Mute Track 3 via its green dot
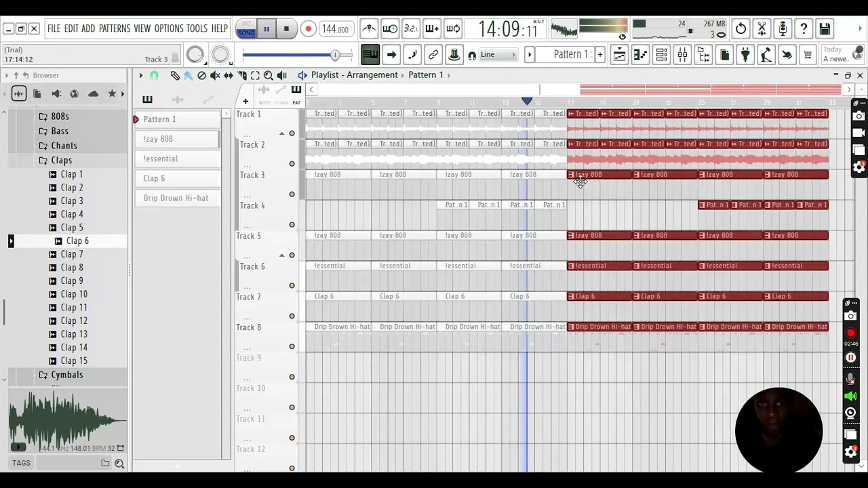Viewport: 868px width, 488px height. tap(292, 195)
